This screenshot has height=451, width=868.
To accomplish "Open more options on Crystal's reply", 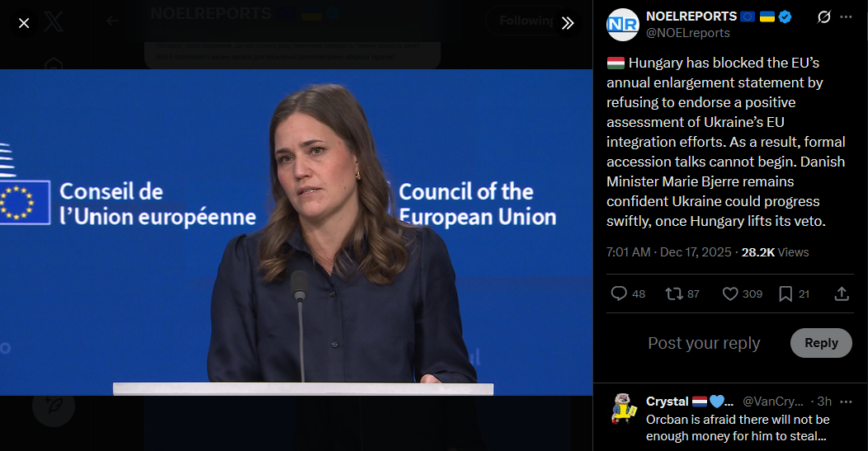I will (x=846, y=402).
